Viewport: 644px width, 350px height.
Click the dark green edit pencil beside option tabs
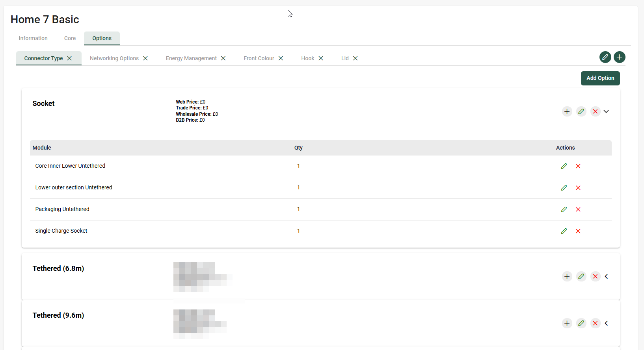click(x=605, y=57)
